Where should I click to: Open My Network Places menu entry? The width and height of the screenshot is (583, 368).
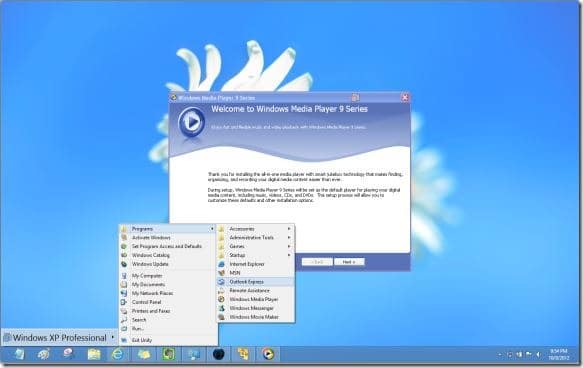(168, 293)
